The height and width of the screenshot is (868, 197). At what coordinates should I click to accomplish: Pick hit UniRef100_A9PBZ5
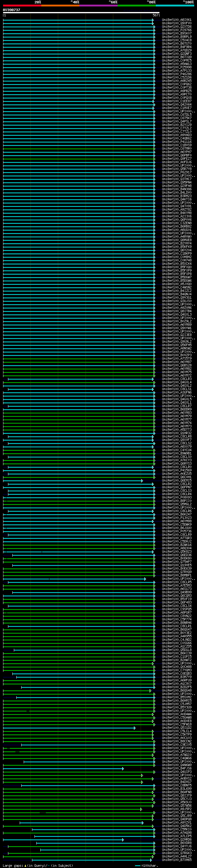point(176,91)
